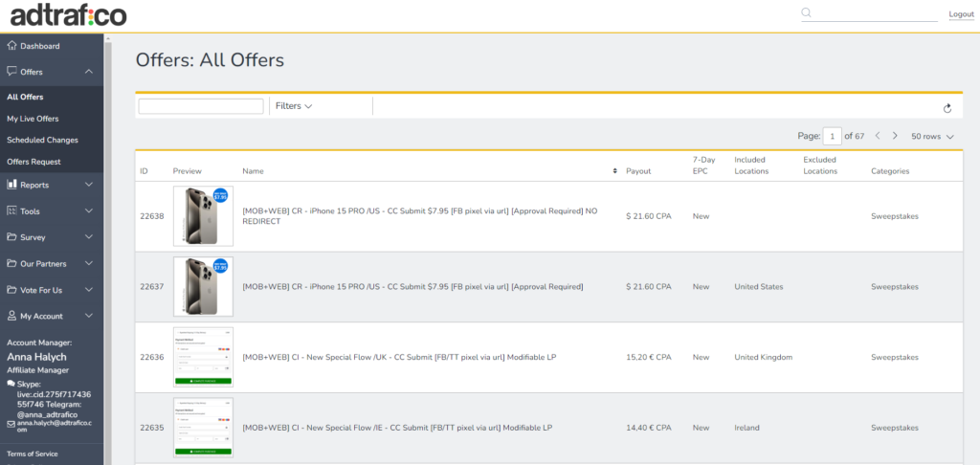Click the Categories column header
This screenshot has width=980, height=465.
[890, 171]
